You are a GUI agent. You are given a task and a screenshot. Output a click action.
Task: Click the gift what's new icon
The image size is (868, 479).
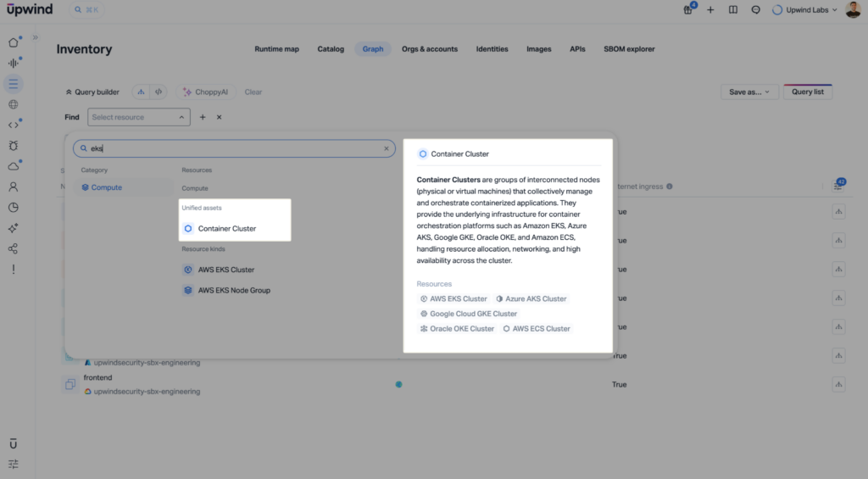(687, 9)
